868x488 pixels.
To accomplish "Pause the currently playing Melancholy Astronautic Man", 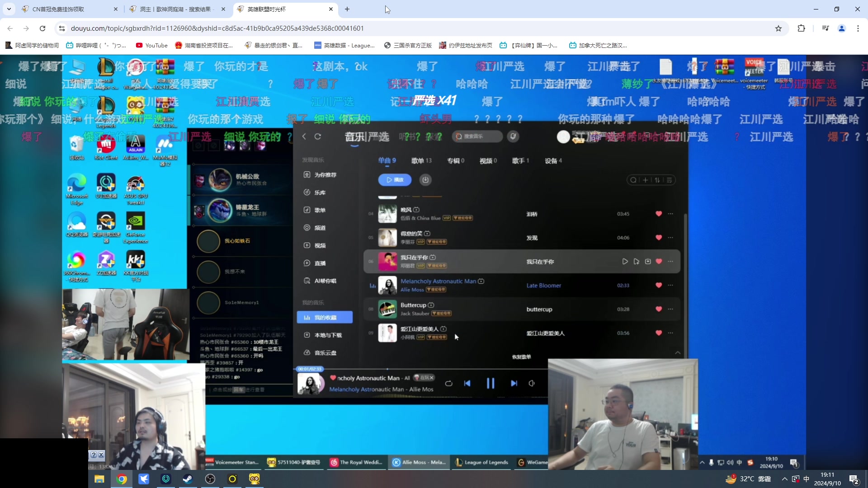I will click(x=491, y=383).
